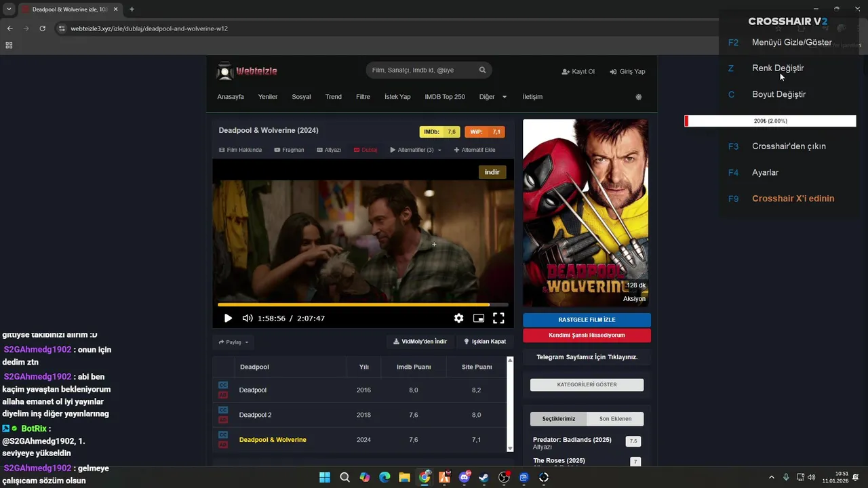Show hidden system tray icons
868x488 pixels.
click(771, 477)
